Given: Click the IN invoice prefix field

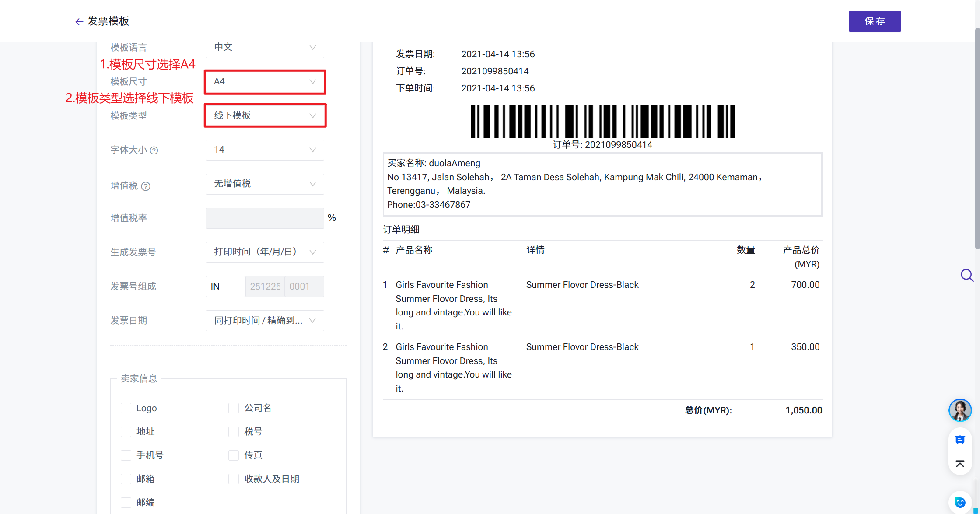Looking at the screenshot, I should pos(225,287).
